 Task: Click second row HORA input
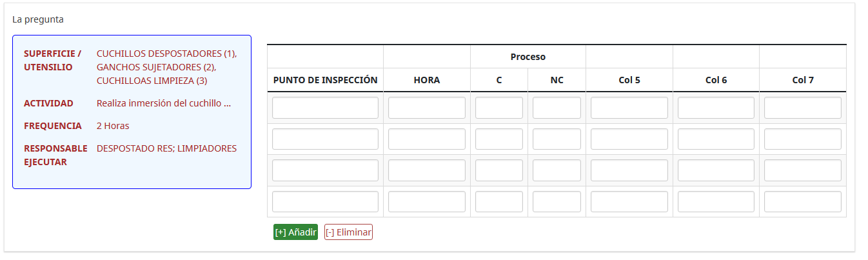(x=427, y=139)
